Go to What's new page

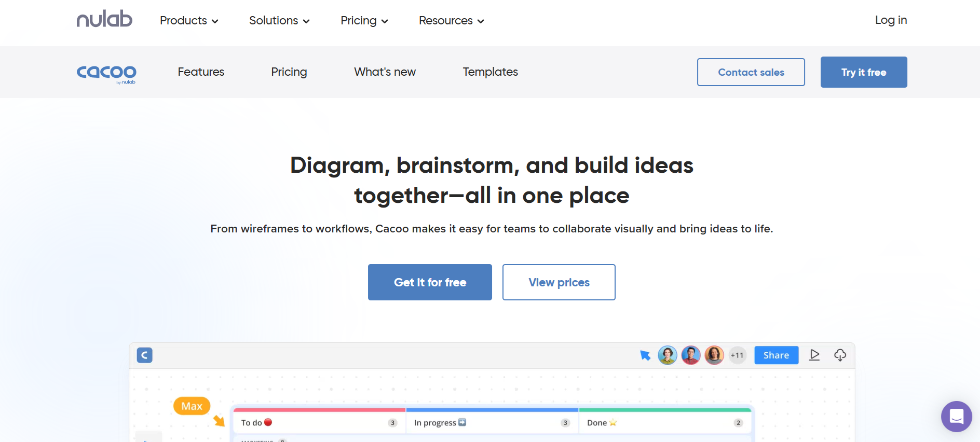click(x=385, y=72)
